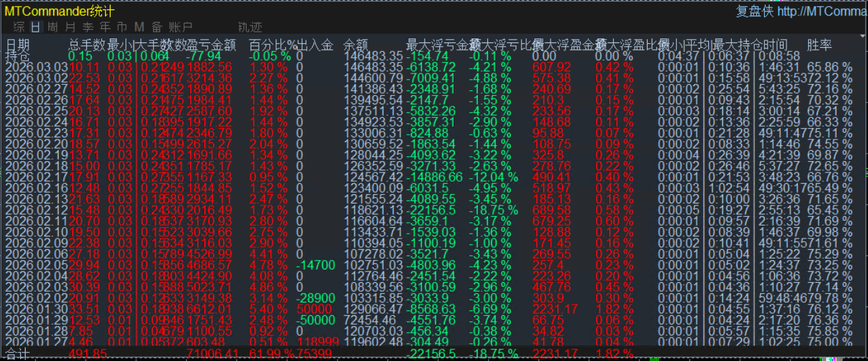Click the -50000 withdrawal value
The height and width of the screenshot is (361, 868).
click(x=315, y=319)
